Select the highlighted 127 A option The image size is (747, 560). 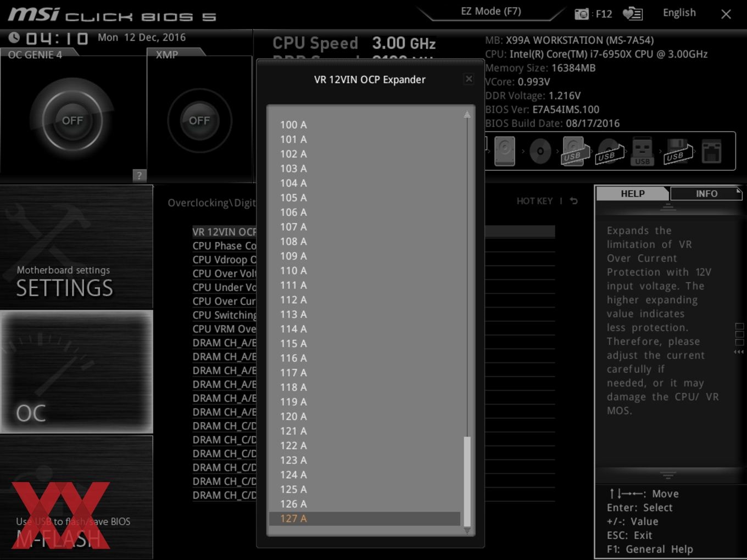[x=365, y=519]
